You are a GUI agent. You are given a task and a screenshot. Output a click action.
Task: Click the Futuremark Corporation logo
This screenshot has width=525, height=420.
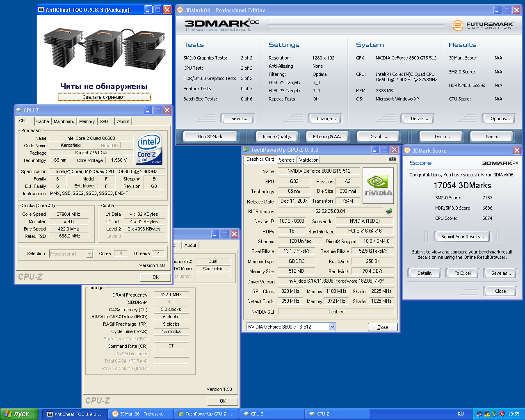tap(483, 25)
